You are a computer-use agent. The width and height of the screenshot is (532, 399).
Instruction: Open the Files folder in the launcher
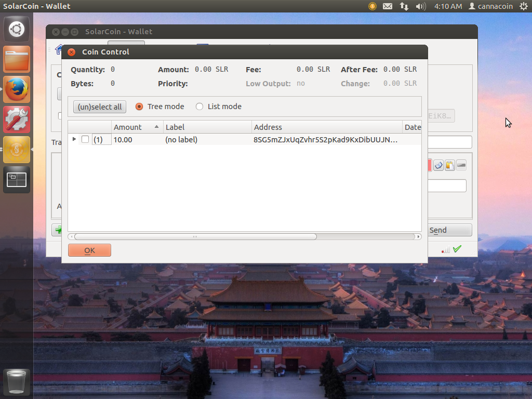click(17, 59)
